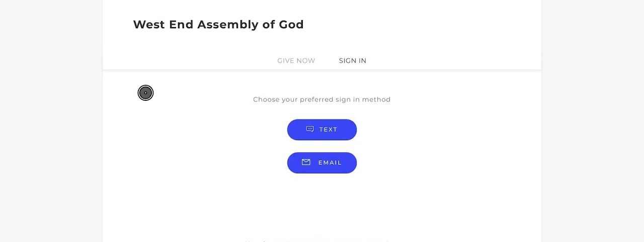Image resolution: width=644 pixels, height=242 pixels.
Task: Click the word EMAIL on the blue button
Action: pyautogui.click(x=330, y=163)
